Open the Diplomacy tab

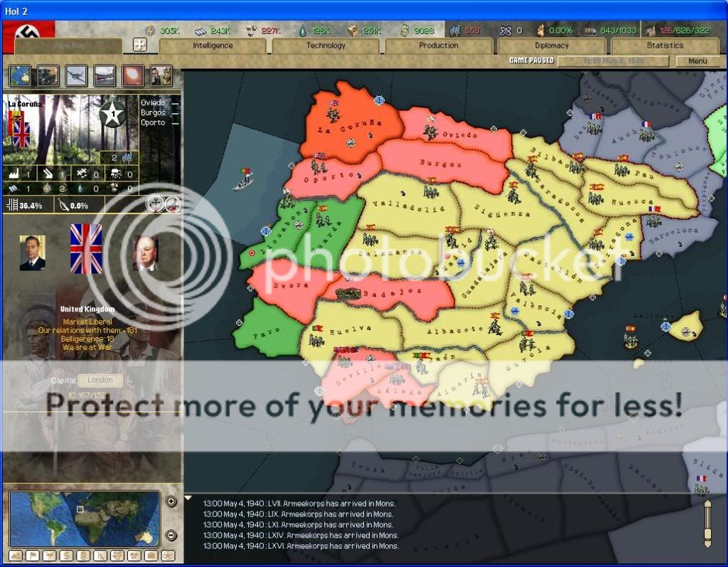click(x=552, y=46)
